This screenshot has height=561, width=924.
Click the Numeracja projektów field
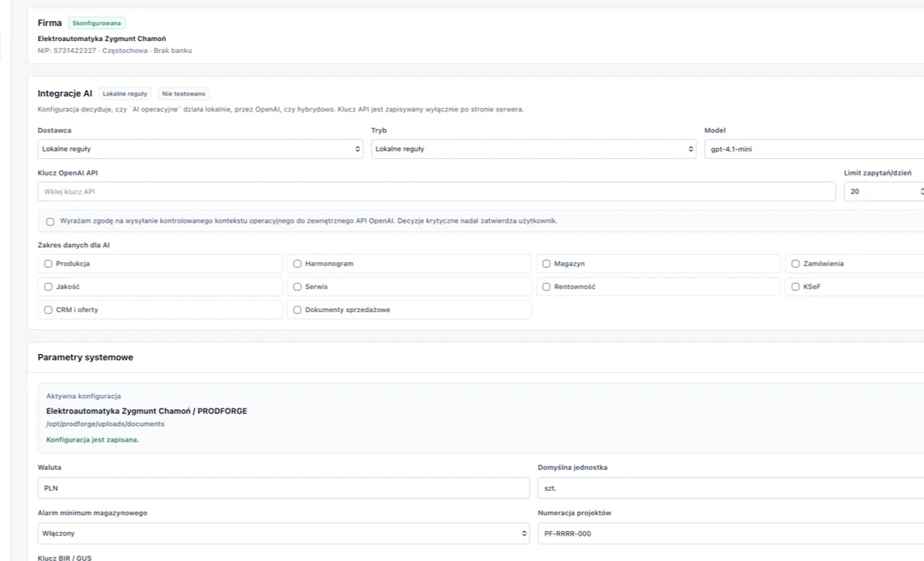(x=730, y=533)
